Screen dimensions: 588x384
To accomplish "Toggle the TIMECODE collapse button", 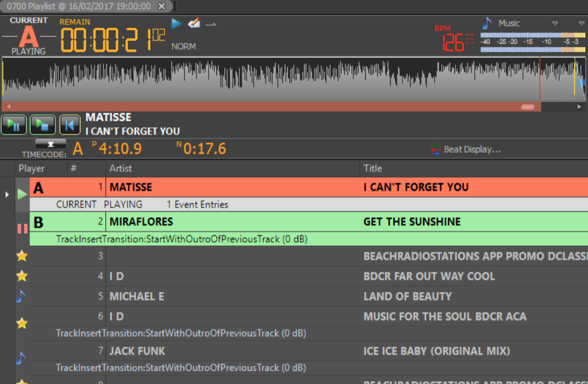I will tap(50, 144).
